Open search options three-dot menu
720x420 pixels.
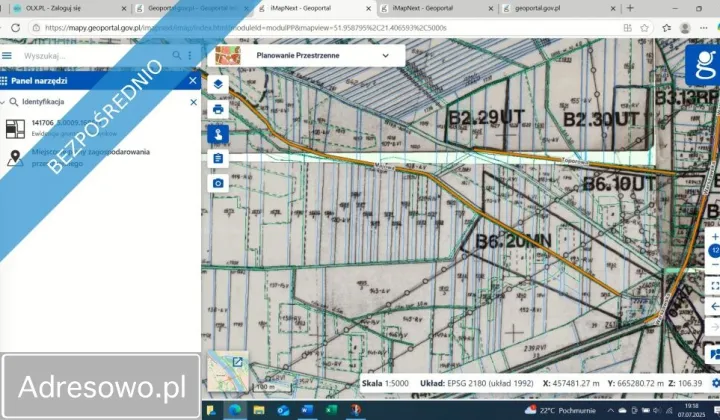tap(190, 56)
